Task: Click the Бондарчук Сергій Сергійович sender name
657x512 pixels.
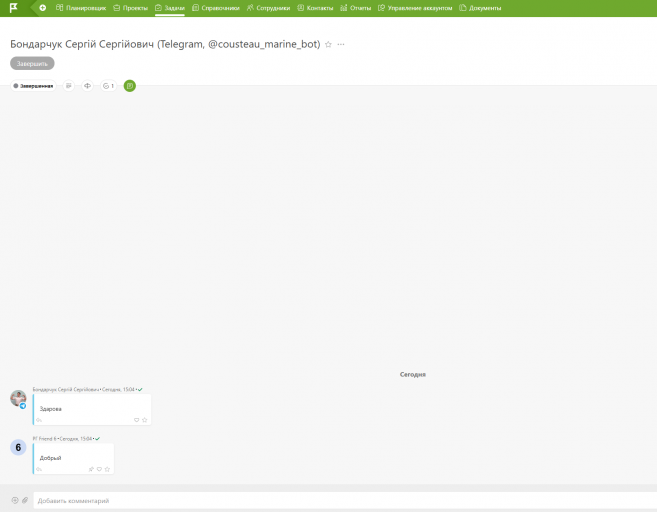Action: click(66, 390)
